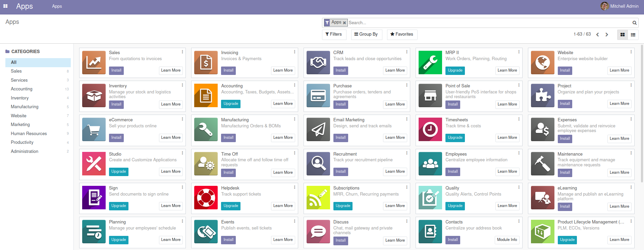
Task: Click in the search input field
Action: (x=486, y=23)
